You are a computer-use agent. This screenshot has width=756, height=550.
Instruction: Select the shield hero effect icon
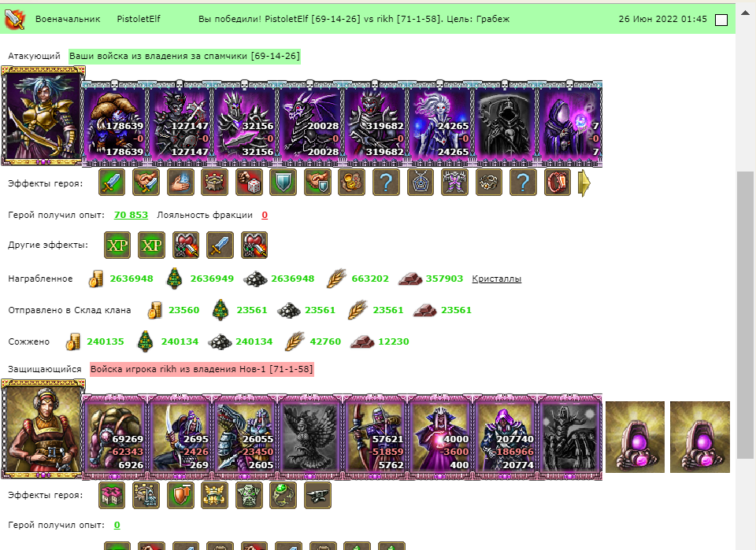pyautogui.click(x=283, y=183)
